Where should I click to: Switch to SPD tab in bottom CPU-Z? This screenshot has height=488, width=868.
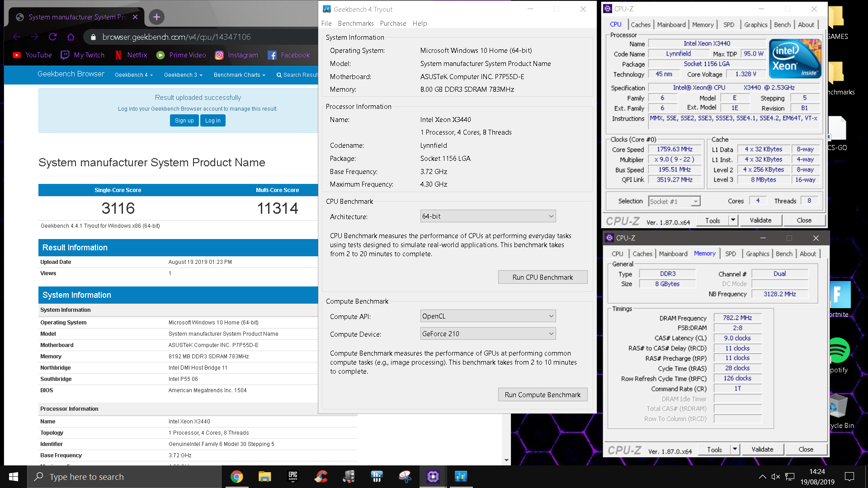tap(731, 254)
